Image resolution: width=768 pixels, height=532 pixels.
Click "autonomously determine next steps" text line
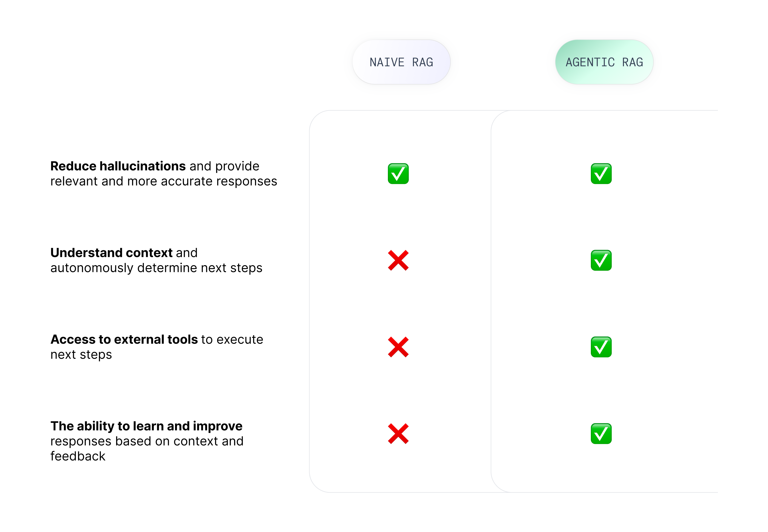[156, 268]
